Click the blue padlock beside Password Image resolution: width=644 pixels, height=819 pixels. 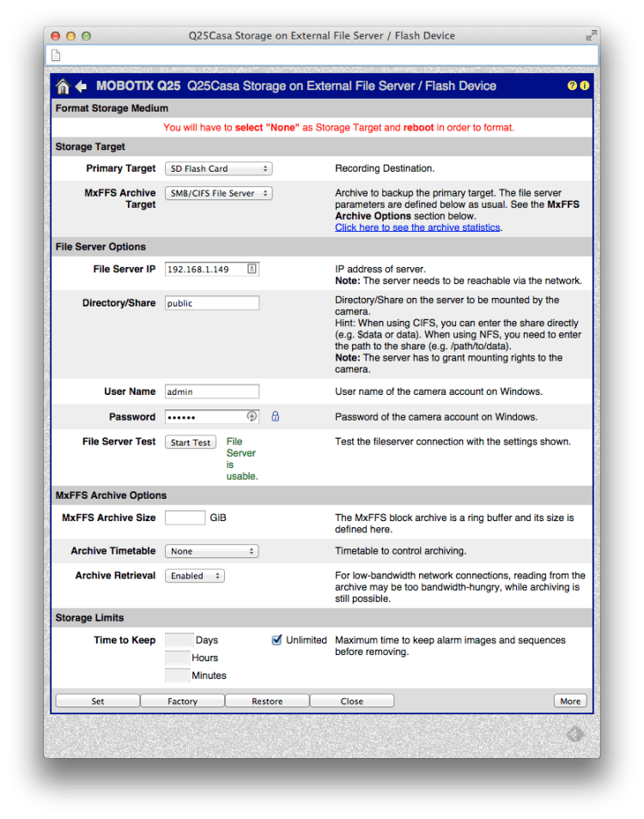(x=276, y=417)
